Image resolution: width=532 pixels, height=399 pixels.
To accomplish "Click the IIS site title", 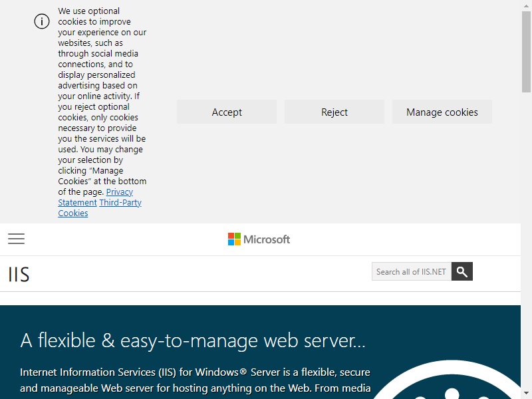I will [19, 274].
